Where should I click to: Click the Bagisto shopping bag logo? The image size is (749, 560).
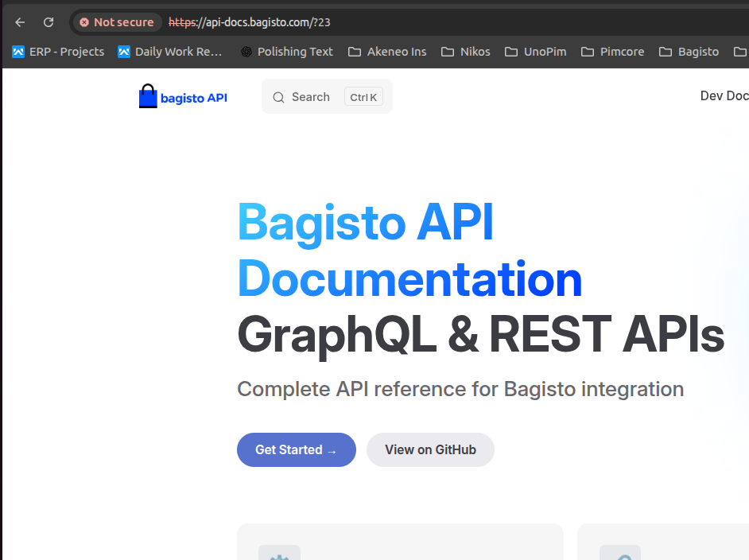click(148, 97)
